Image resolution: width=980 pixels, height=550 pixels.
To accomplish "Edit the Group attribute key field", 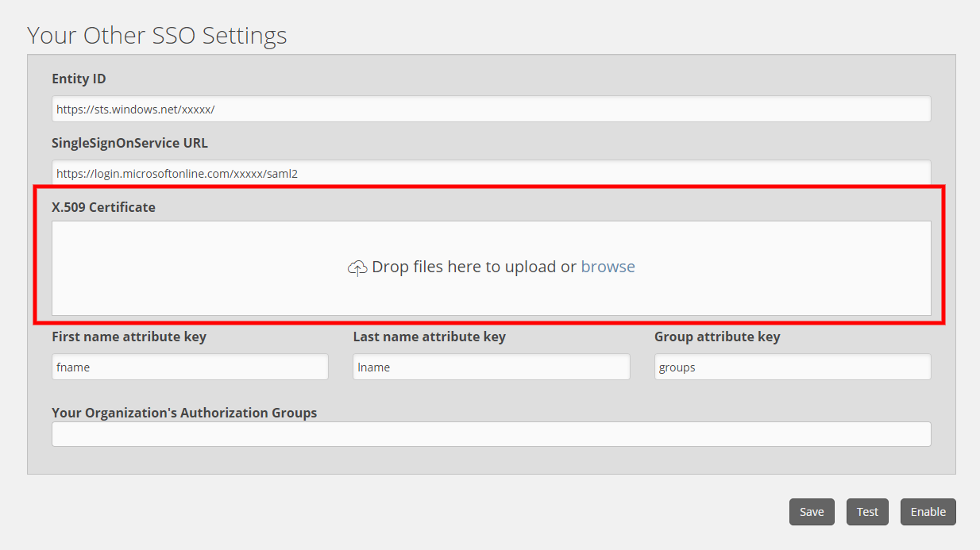I will pyautogui.click(x=793, y=367).
